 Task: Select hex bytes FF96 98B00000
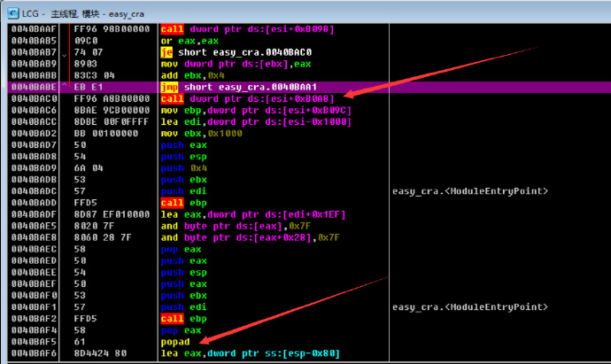[x=112, y=29]
